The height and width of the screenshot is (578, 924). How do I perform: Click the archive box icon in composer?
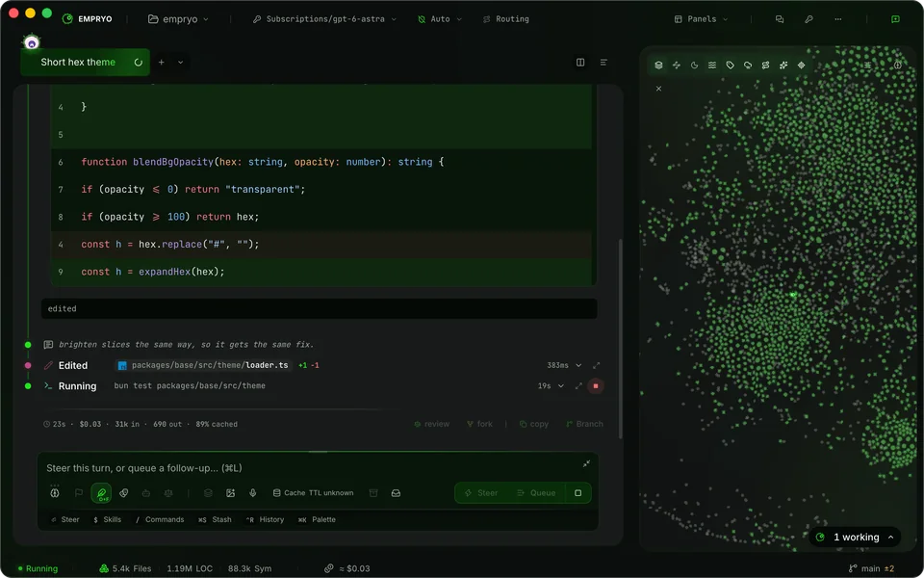[x=373, y=493]
